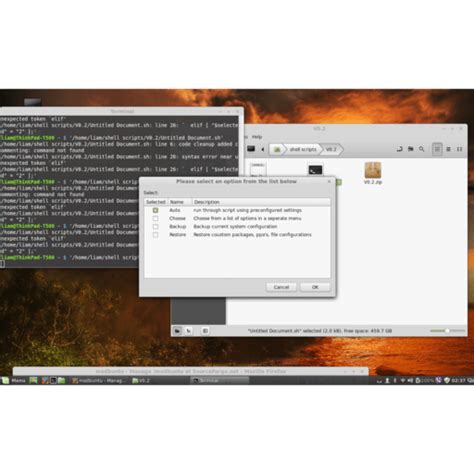
Task: Switch file manager to icon view
Action: coord(437,149)
